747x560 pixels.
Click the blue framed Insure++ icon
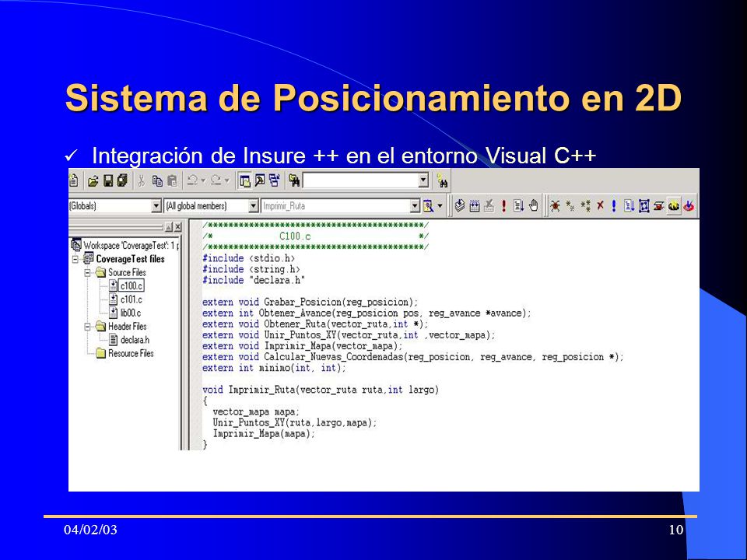644,205
